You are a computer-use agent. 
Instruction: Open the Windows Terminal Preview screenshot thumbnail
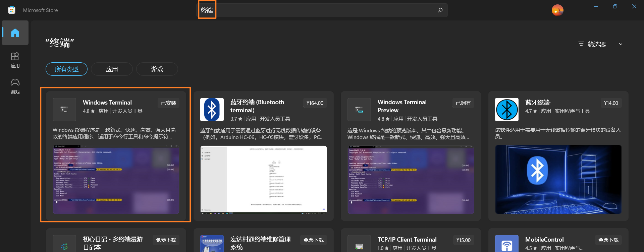(411, 179)
